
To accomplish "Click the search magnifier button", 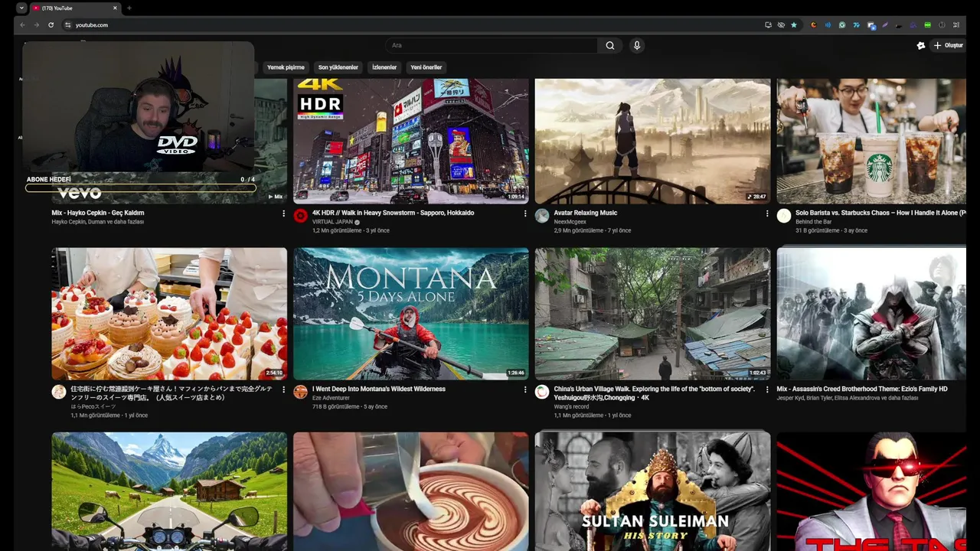I will [x=610, y=45].
